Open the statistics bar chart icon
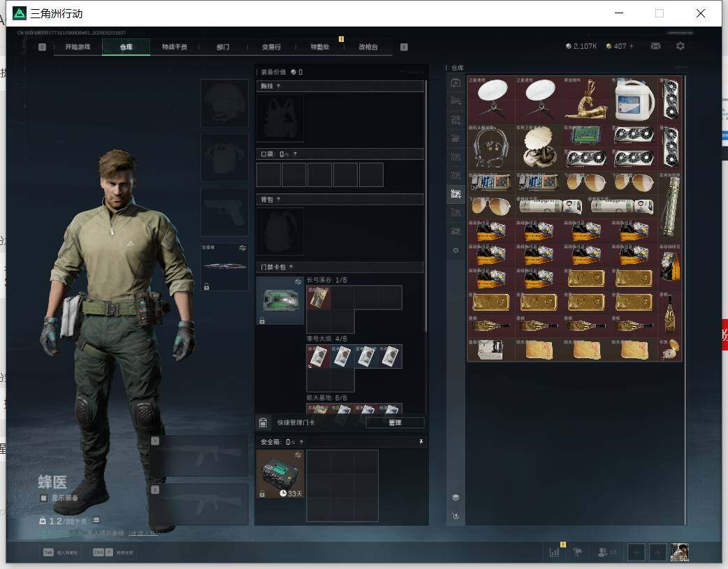The height and width of the screenshot is (569, 728). pyautogui.click(x=554, y=552)
